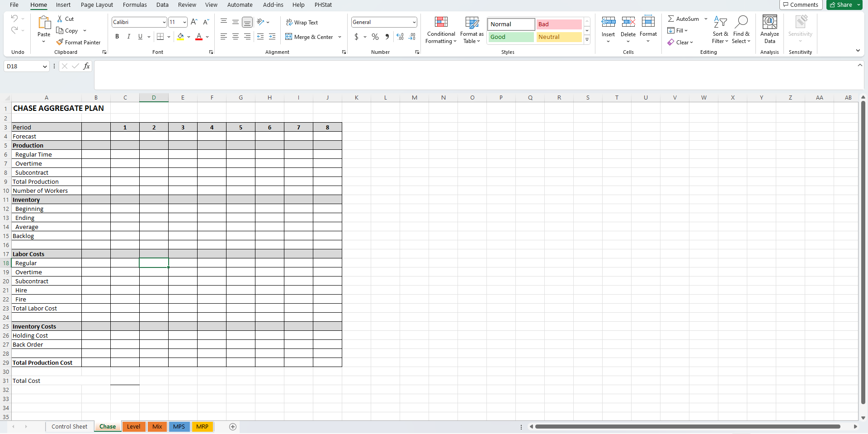Toggle Align Left horizontal alignment

224,37
